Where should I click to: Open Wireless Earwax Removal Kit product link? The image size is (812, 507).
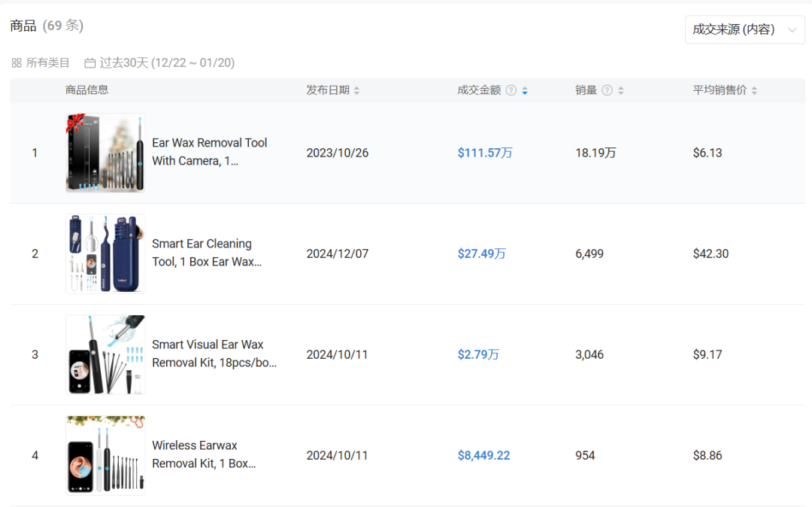tap(204, 454)
